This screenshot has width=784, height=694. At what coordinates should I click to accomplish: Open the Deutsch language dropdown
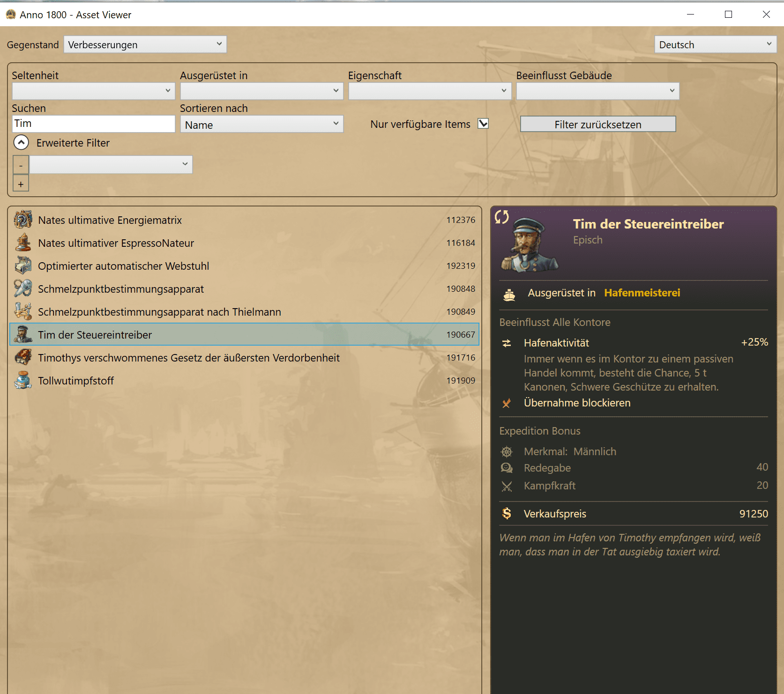tap(715, 44)
